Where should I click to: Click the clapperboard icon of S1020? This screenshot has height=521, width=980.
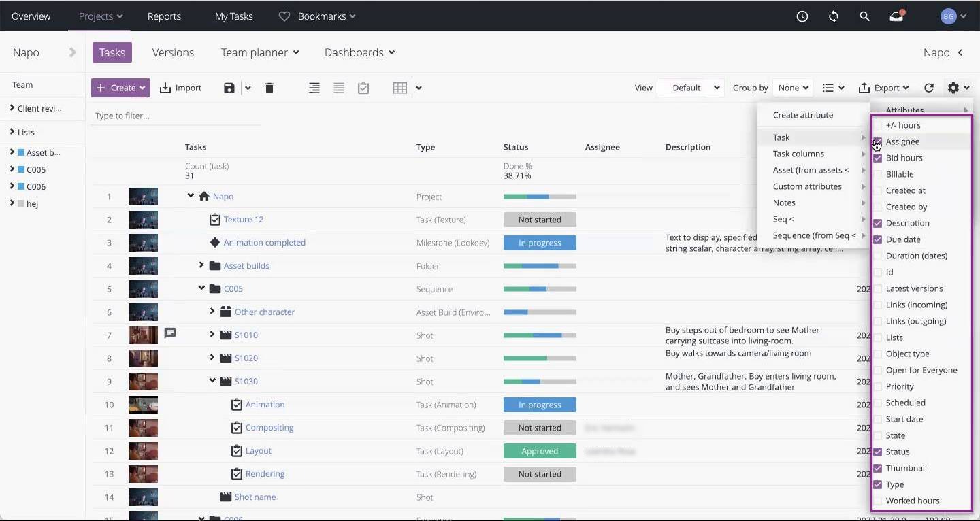[x=226, y=358]
